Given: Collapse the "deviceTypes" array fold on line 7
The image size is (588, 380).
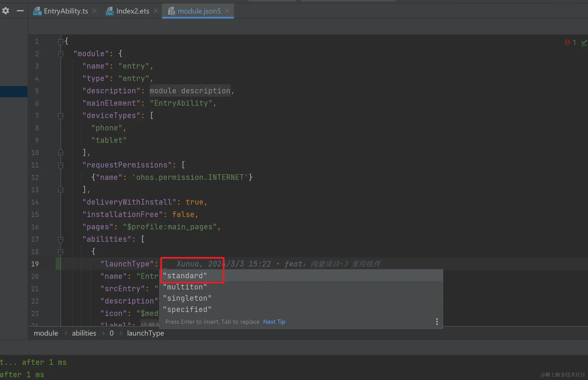Looking at the screenshot, I should pos(60,116).
